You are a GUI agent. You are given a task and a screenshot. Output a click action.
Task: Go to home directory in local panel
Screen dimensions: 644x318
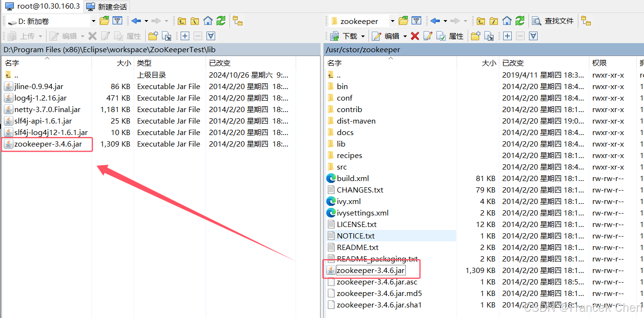click(207, 21)
